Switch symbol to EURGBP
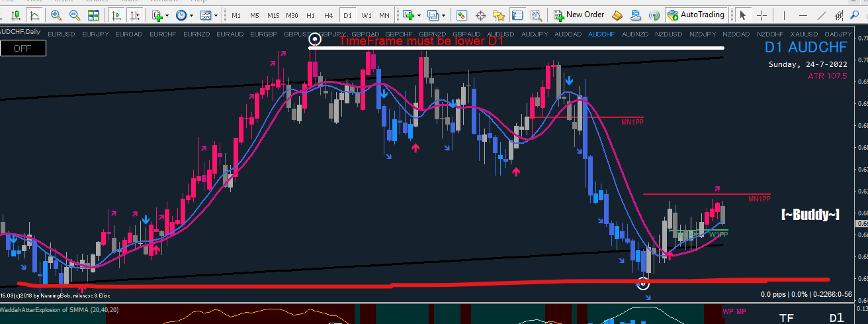 264,33
